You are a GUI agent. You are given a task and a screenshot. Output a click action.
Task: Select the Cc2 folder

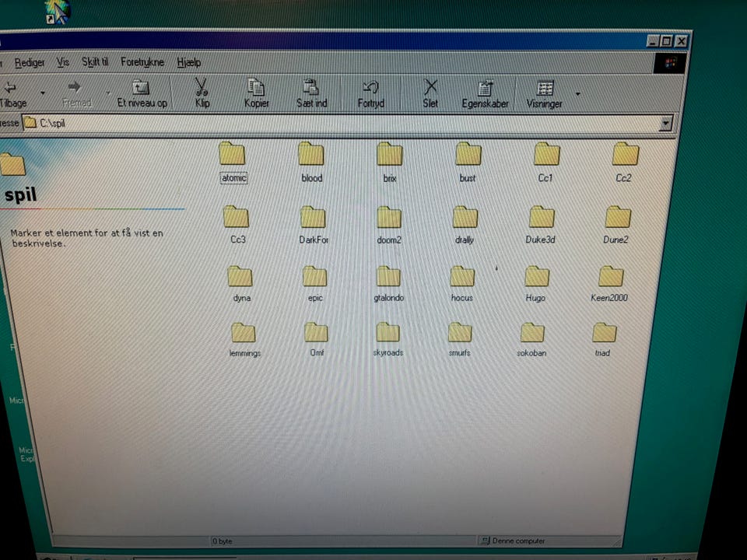pos(625,163)
